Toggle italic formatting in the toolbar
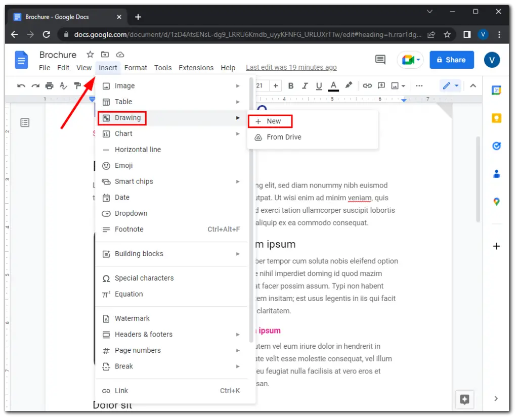518x420 pixels. [x=305, y=85]
